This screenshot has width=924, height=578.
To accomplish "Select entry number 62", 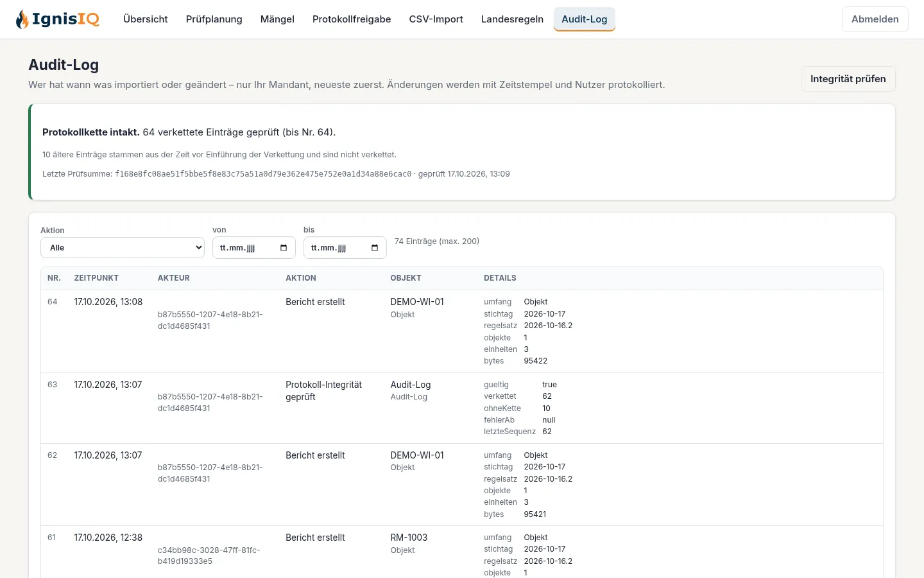I will pyautogui.click(x=53, y=455).
